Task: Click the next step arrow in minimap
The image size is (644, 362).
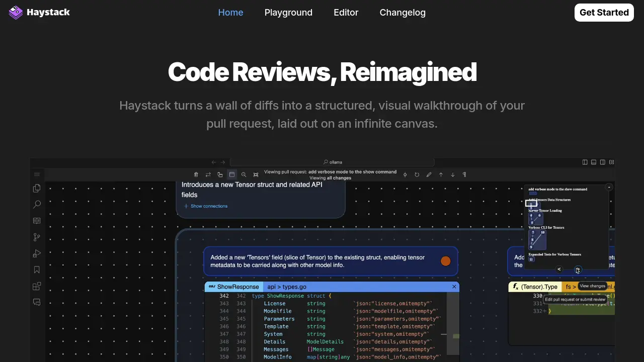Action: coord(578,269)
